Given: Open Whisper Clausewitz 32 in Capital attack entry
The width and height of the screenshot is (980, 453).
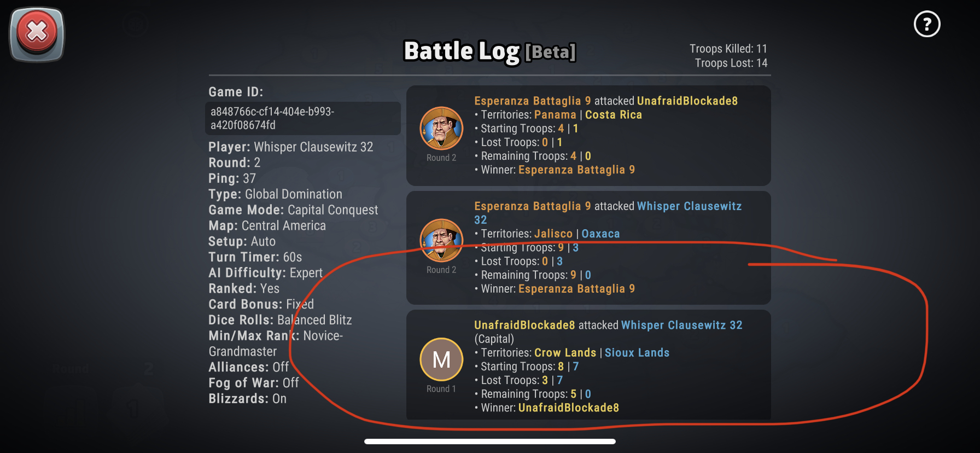Looking at the screenshot, I should (682, 325).
